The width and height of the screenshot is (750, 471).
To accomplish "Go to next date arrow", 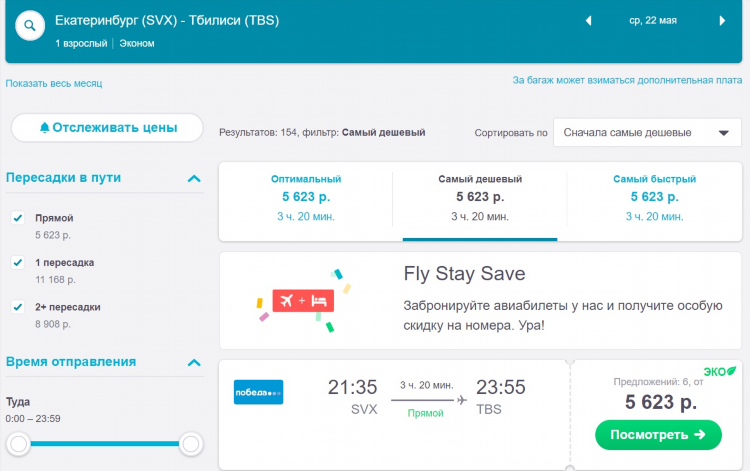I will click(x=722, y=20).
